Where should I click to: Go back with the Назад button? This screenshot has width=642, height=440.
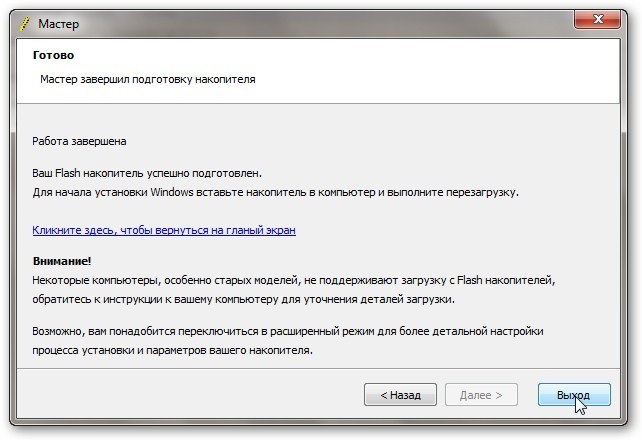click(x=400, y=394)
